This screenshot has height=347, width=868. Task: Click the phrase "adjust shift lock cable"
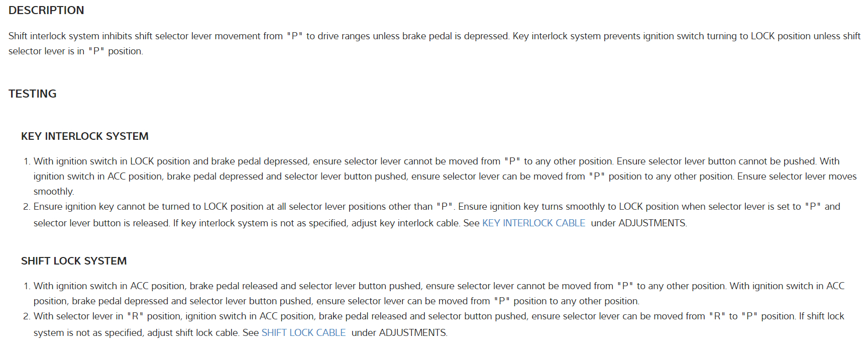click(x=193, y=332)
